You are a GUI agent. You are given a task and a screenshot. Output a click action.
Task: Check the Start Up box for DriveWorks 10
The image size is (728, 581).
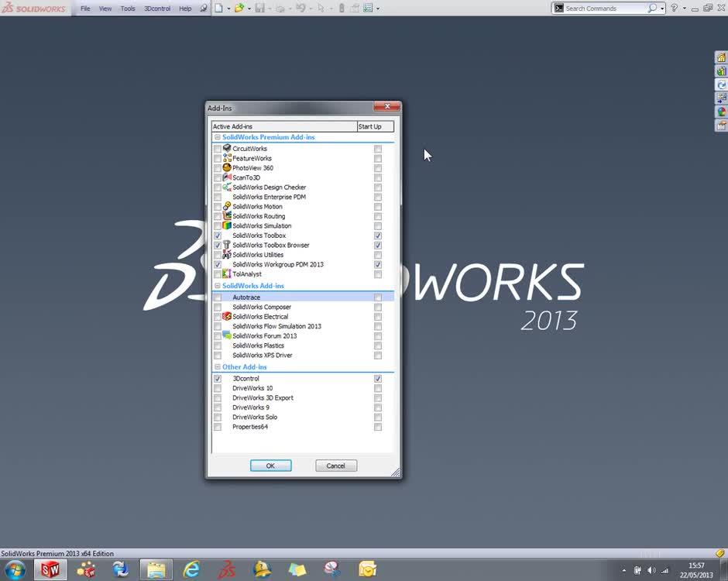tap(377, 388)
